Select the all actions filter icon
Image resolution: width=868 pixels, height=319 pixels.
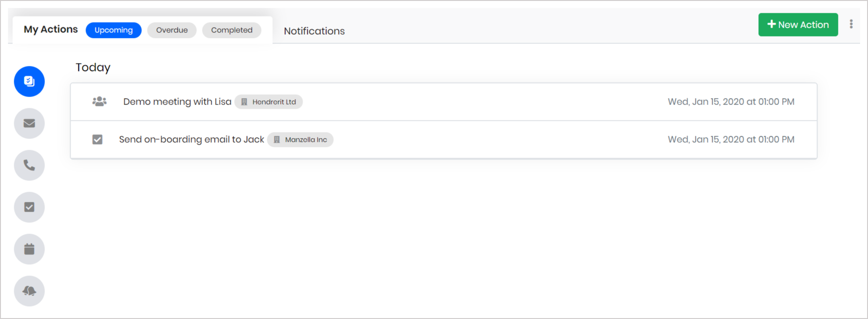[x=29, y=81]
